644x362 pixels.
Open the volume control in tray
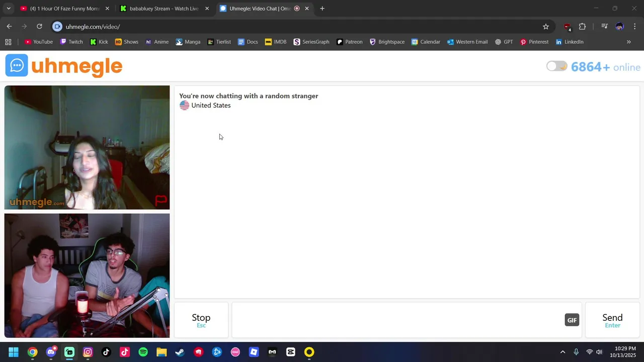pos(599,352)
